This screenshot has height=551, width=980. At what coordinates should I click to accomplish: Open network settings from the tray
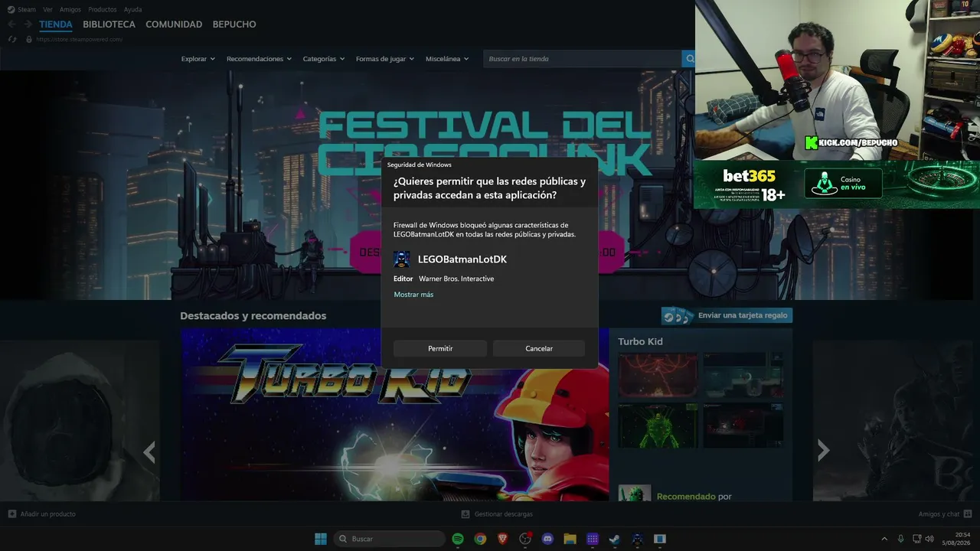pyautogui.click(x=916, y=539)
